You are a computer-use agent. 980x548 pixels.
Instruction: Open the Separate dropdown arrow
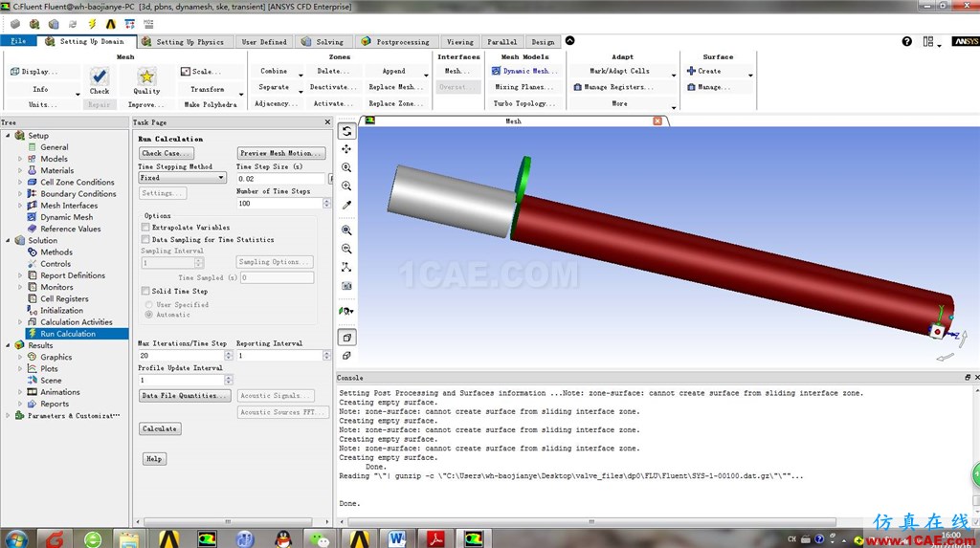[x=301, y=92]
